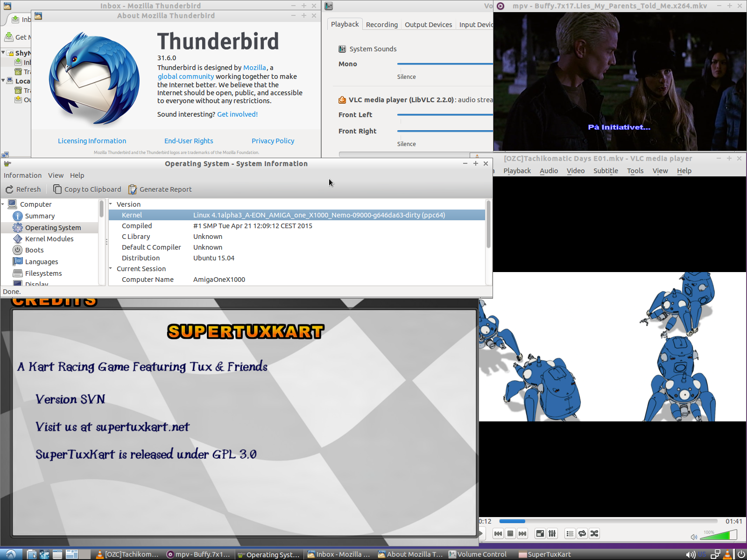The width and height of the screenshot is (747, 560).
Task: Skip to next media in VLC
Action: 522,533
